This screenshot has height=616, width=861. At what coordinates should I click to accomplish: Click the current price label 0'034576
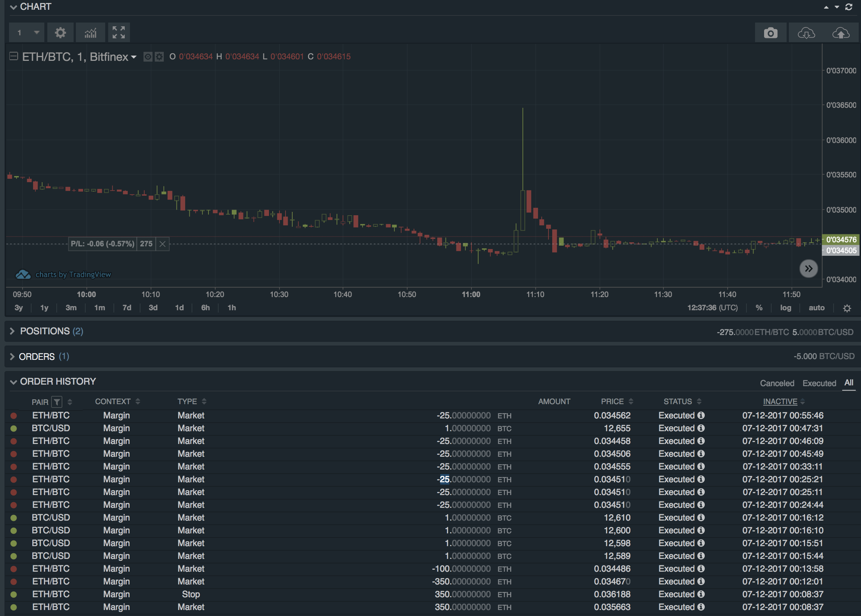(x=840, y=240)
